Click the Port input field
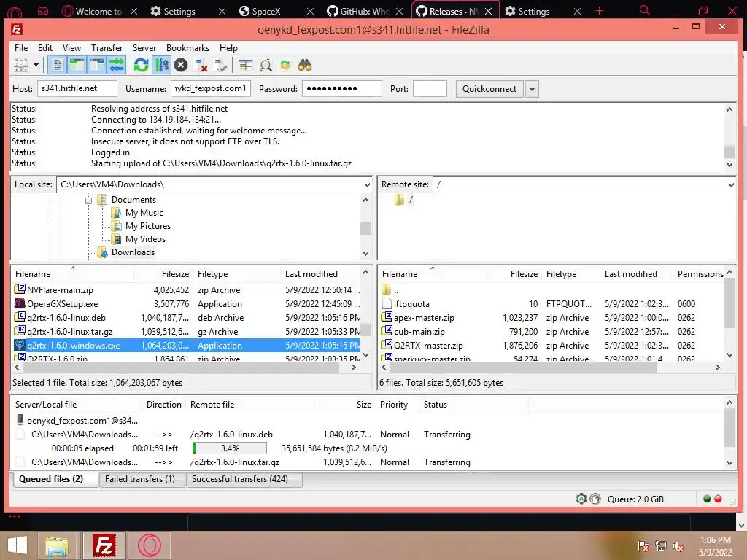This screenshot has width=747, height=560. [430, 88]
